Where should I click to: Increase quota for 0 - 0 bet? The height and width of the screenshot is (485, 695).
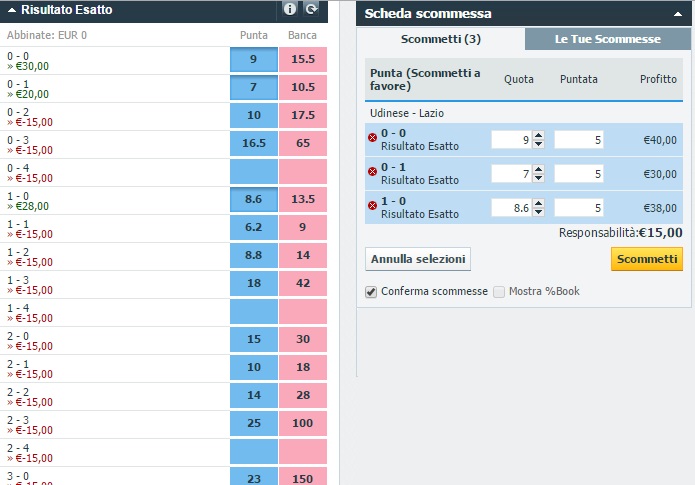click(538, 136)
